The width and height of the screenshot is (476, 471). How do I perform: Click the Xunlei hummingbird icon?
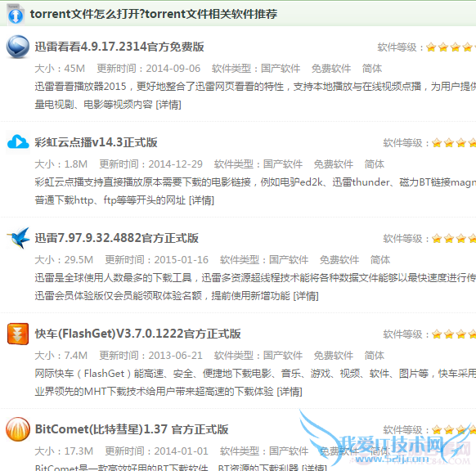pyautogui.click(x=18, y=238)
